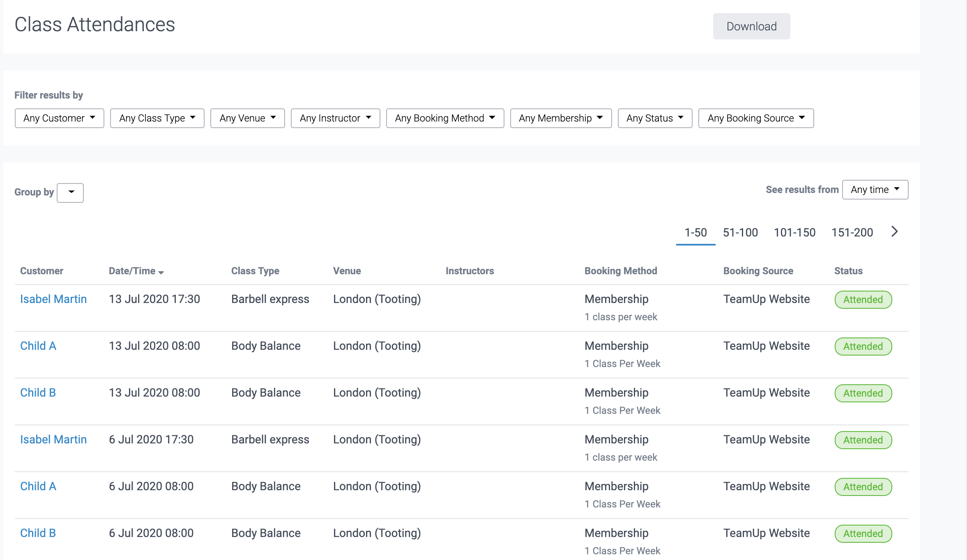The height and width of the screenshot is (560, 967).
Task: Open Isabel Martin's 13 Jul attendance link
Action: 53,299
